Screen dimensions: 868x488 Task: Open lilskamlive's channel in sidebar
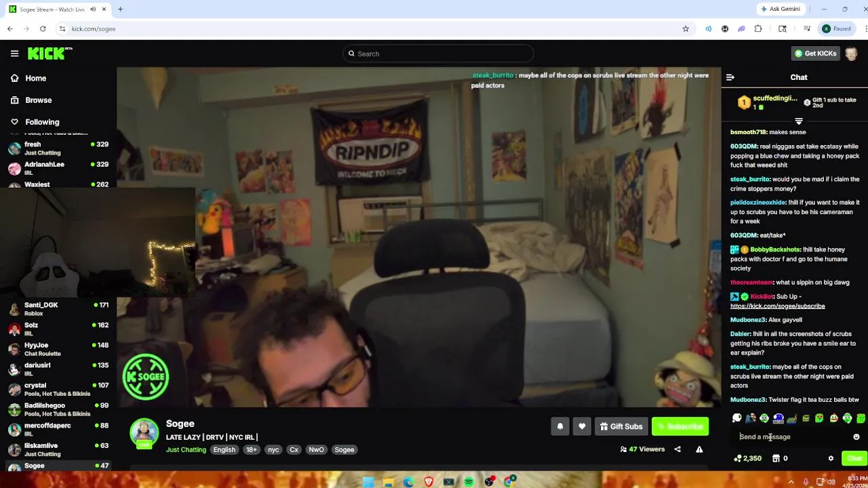tap(58, 449)
